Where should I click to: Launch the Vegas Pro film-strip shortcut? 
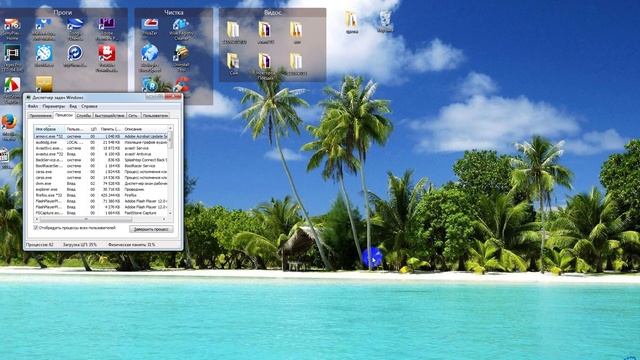point(12,53)
